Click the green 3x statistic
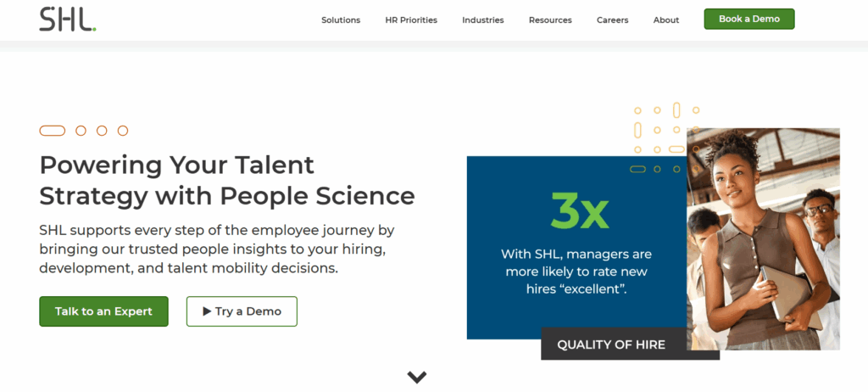The height and width of the screenshot is (392, 868). [x=579, y=210]
